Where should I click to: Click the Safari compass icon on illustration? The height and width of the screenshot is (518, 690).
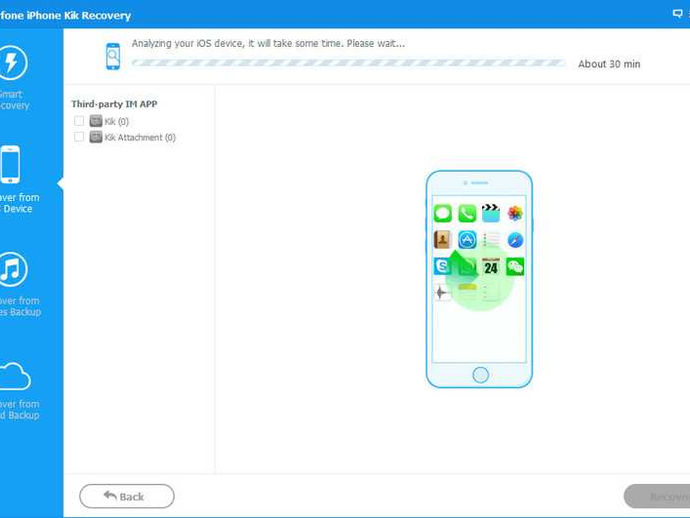click(x=515, y=240)
